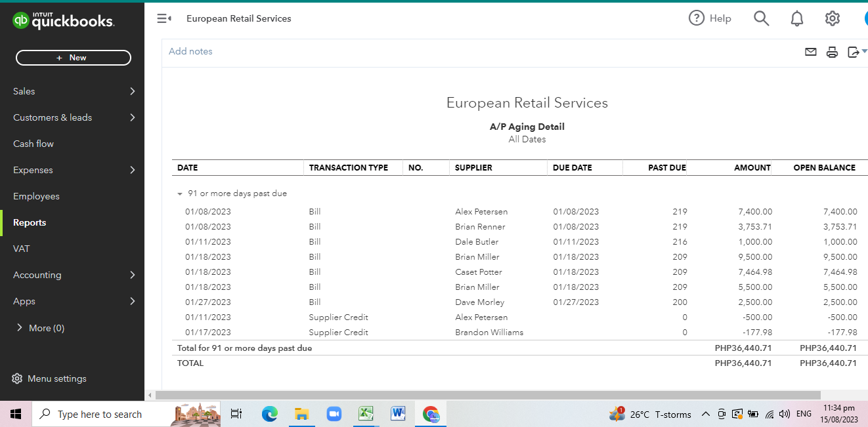
Task: Open File Explorer from the taskbar
Action: tap(301, 414)
